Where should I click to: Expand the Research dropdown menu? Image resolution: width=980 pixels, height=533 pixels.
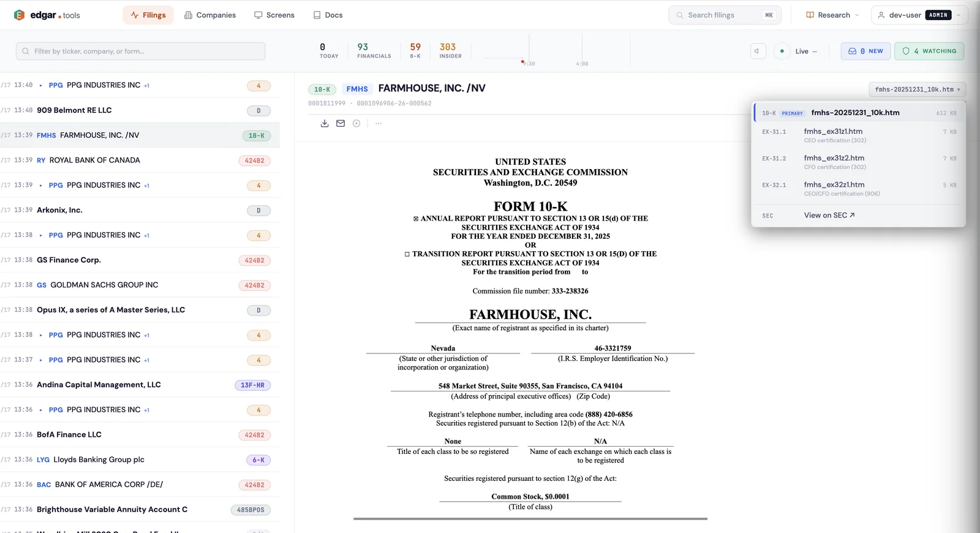832,15
